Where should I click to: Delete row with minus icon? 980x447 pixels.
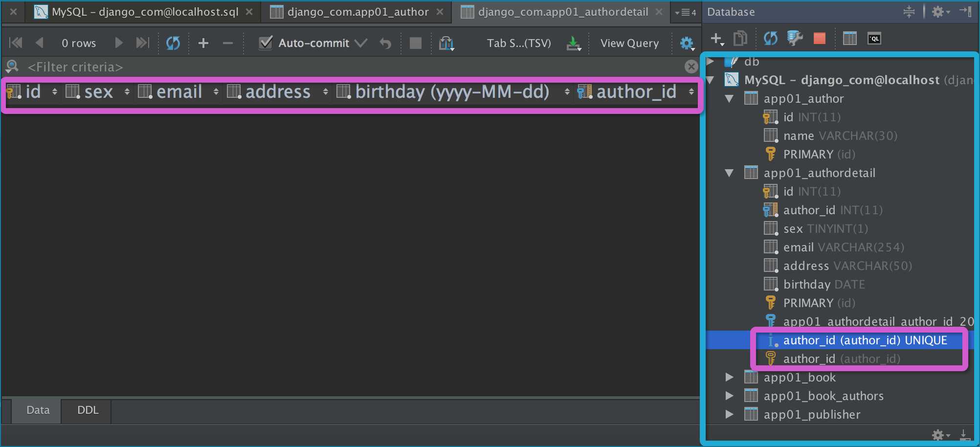pos(228,43)
